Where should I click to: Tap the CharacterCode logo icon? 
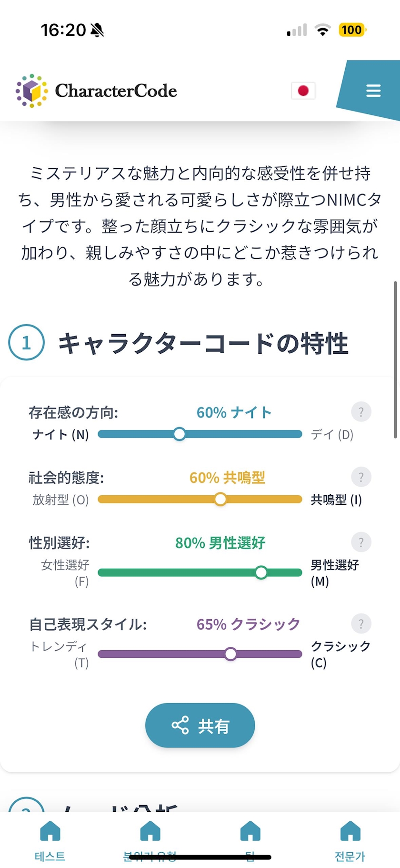(x=31, y=91)
